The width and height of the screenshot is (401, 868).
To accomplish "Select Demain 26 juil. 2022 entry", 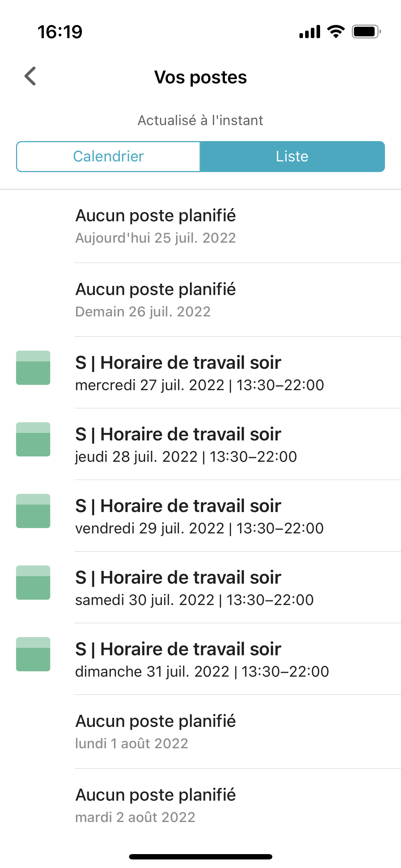I will pyautogui.click(x=200, y=300).
